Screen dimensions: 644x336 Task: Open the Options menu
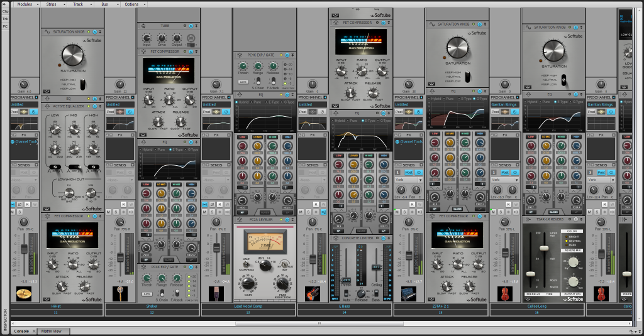(x=135, y=4)
